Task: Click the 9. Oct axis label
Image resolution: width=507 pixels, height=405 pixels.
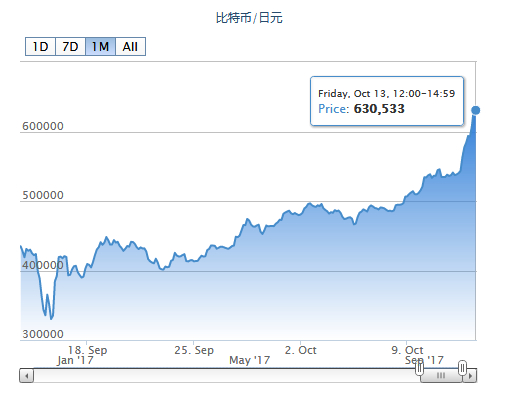Action: point(407,350)
